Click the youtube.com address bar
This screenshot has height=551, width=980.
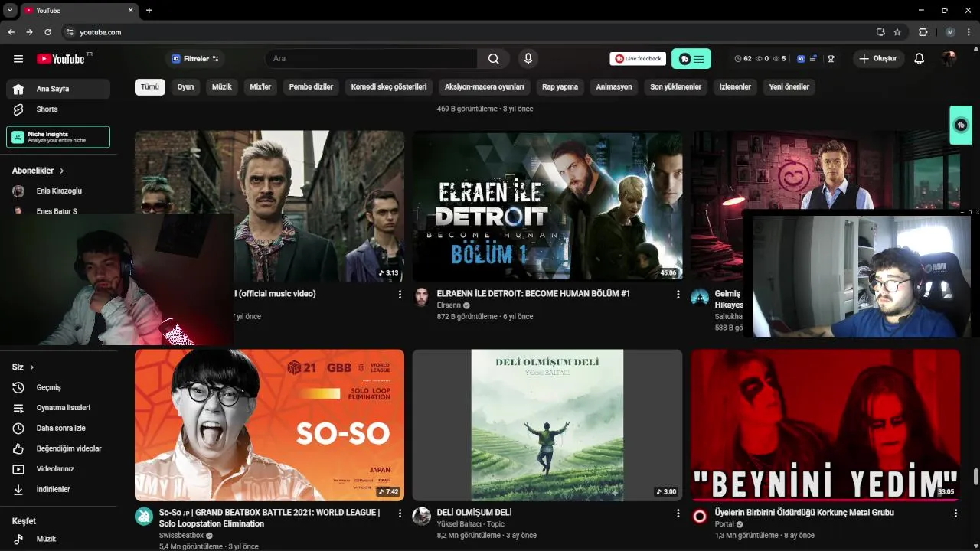point(467,32)
